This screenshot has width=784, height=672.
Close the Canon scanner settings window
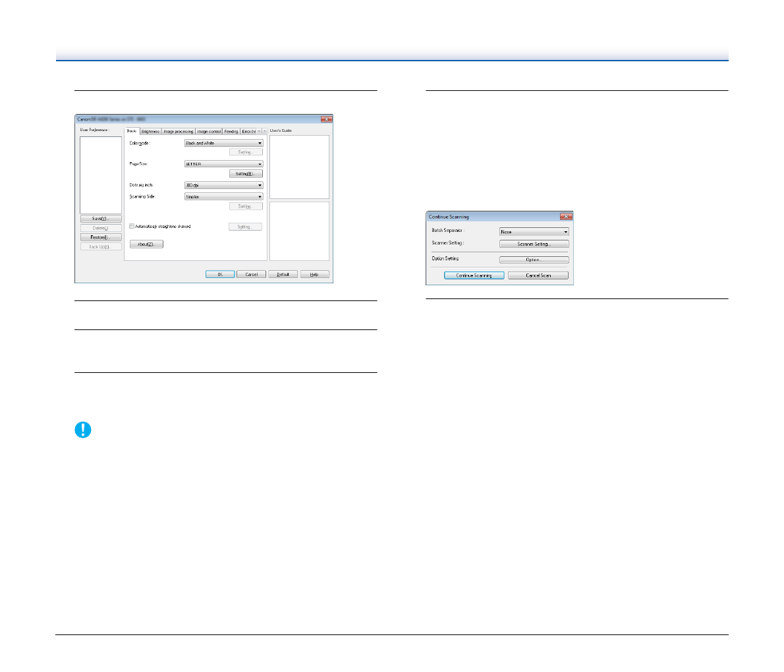pos(325,119)
